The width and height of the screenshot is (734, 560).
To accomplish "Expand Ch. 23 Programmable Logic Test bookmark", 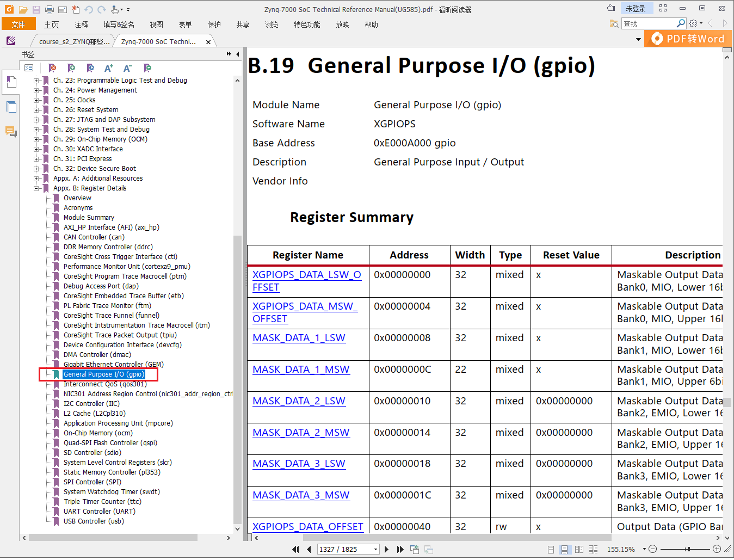I will pos(36,81).
